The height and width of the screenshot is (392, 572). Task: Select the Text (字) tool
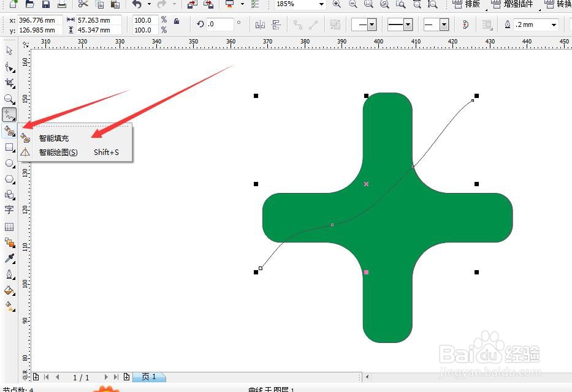pos(9,210)
